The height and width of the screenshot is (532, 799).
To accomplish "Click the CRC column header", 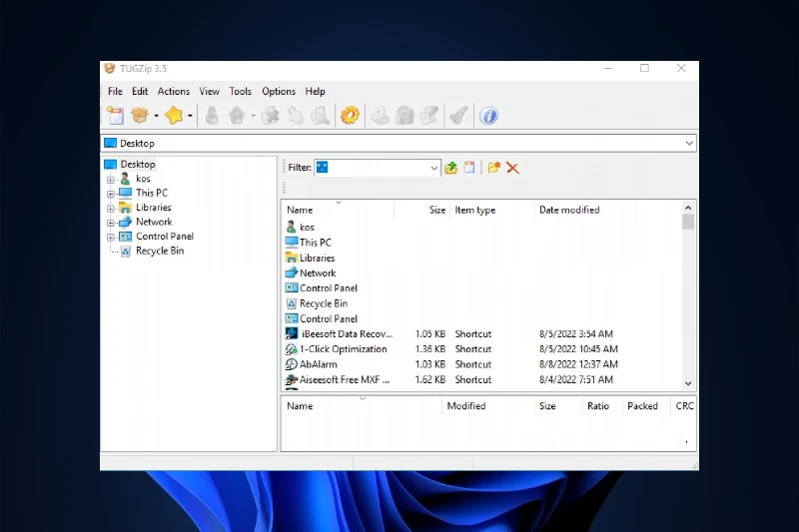I will (683, 406).
